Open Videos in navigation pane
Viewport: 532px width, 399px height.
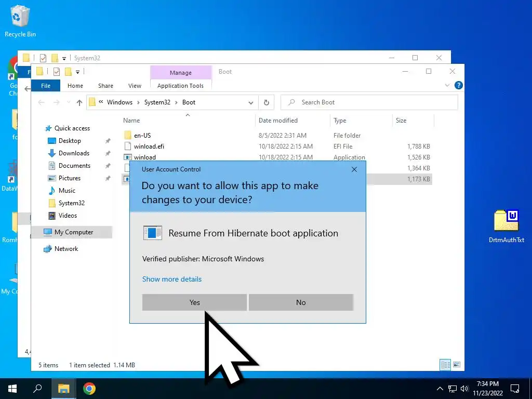point(68,216)
